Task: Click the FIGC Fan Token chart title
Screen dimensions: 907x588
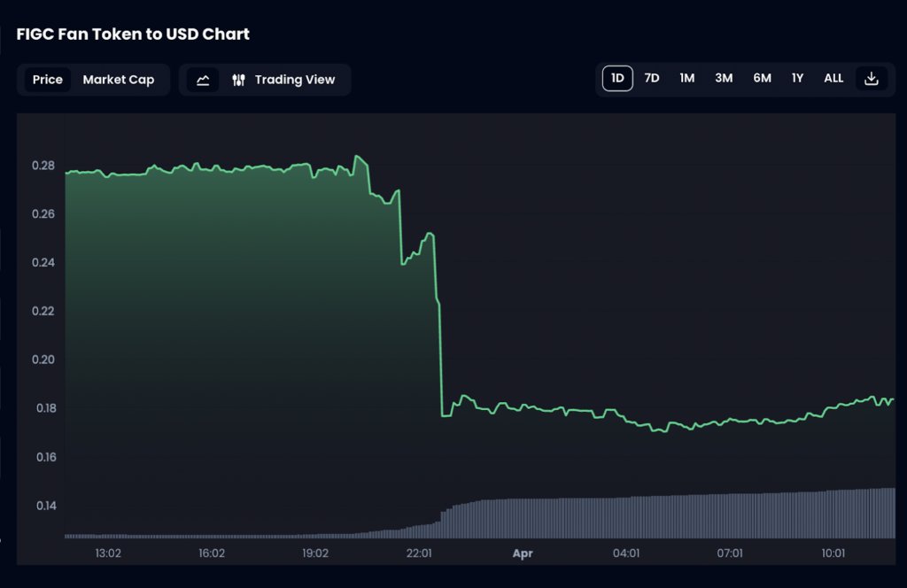Action: click(133, 35)
